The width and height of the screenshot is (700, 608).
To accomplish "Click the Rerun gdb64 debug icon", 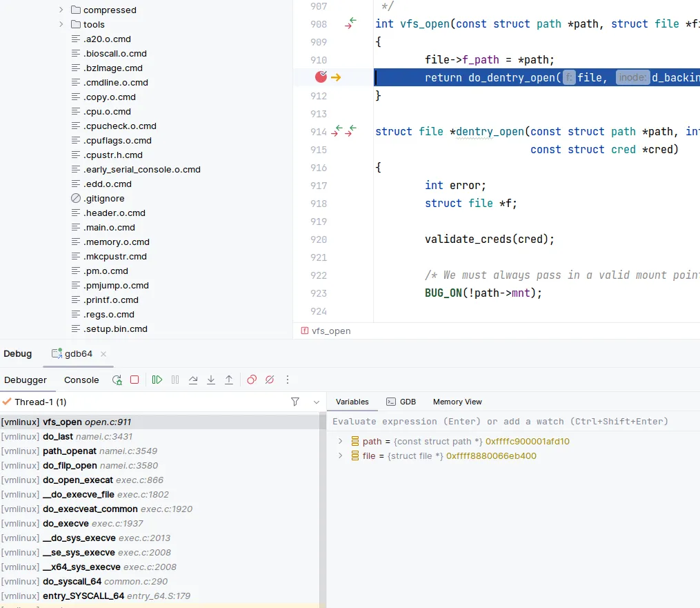I will pyautogui.click(x=117, y=380).
